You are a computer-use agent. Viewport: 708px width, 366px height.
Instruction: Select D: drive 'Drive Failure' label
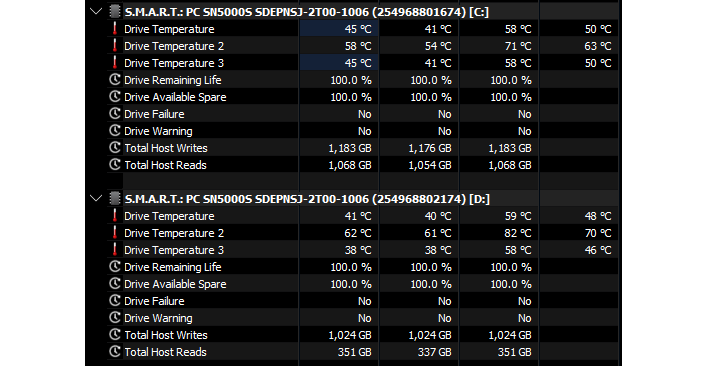[x=154, y=301]
